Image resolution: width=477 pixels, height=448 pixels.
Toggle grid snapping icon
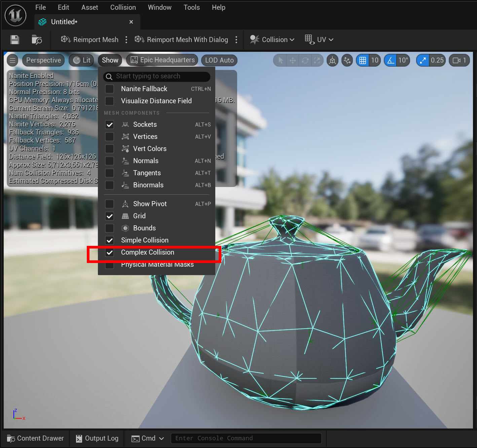(363, 61)
